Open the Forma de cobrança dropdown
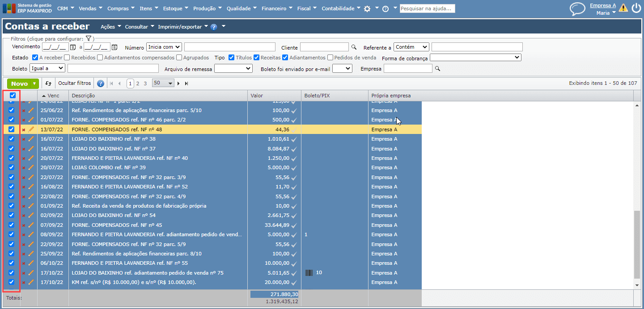This screenshot has width=644, height=309. (x=475, y=58)
